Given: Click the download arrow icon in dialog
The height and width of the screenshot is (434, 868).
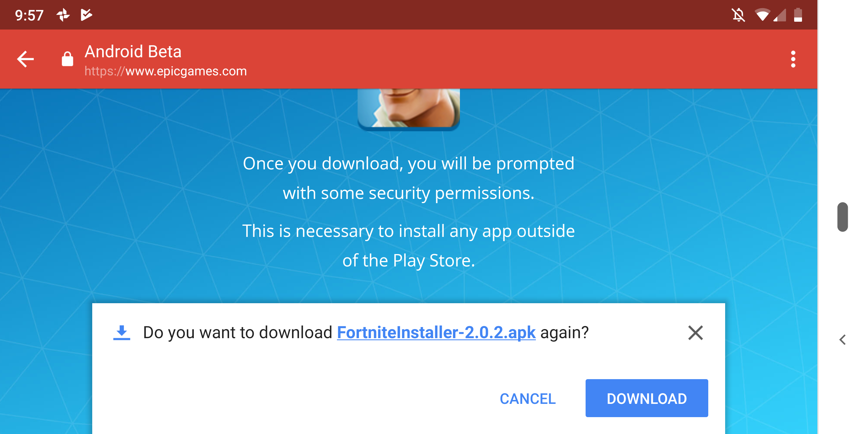Looking at the screenshot, I should (122, 332).
